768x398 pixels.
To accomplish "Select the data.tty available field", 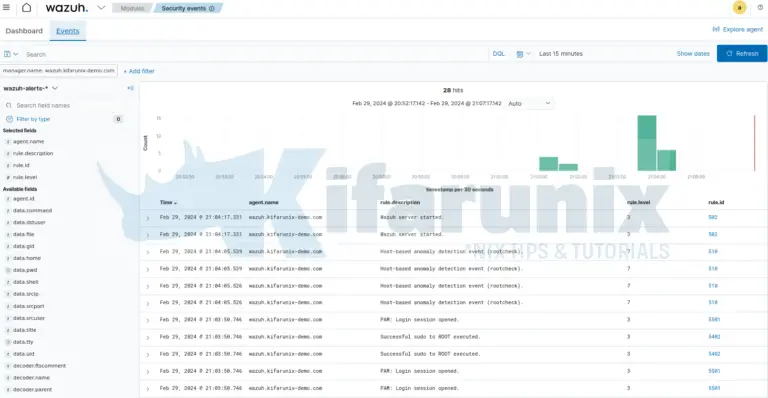I will tap(23, 342).
